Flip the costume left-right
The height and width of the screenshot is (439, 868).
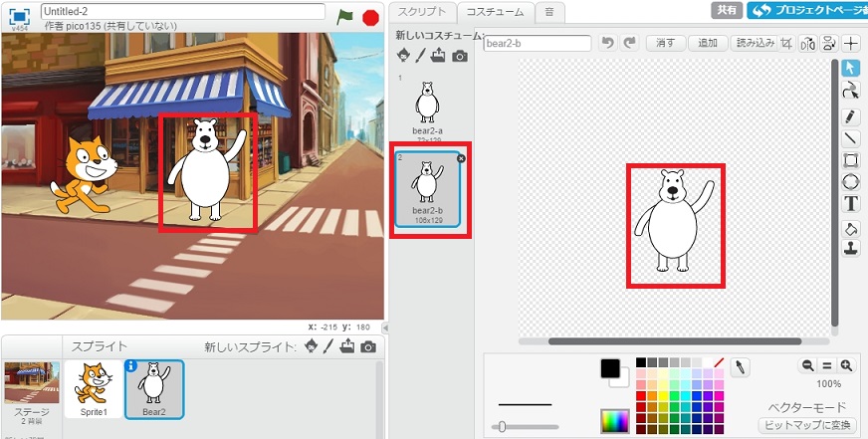(x=807, y=43)
